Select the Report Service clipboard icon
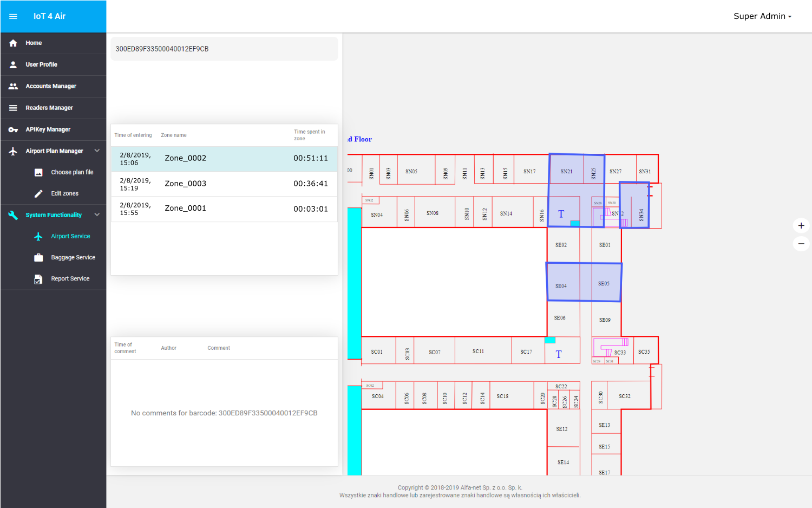 pos(38,278)
